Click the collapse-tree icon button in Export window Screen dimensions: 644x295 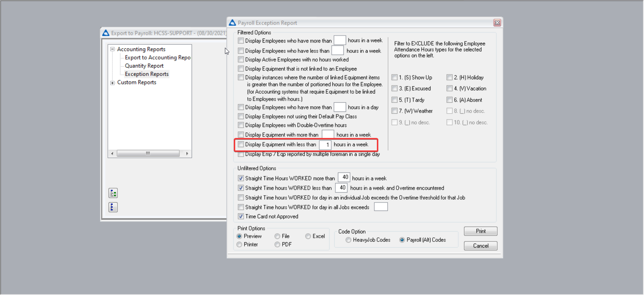tap(113, 207)
